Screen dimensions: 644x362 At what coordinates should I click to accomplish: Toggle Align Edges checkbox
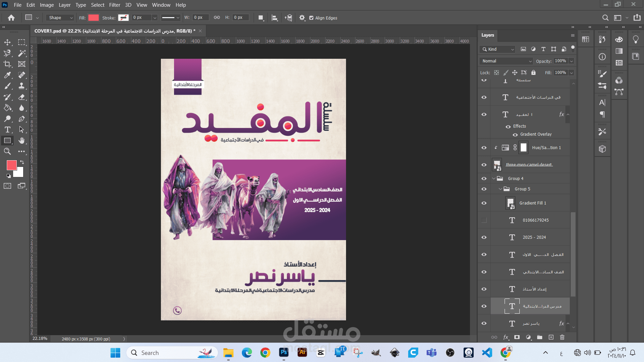click(x=311, y=18)
